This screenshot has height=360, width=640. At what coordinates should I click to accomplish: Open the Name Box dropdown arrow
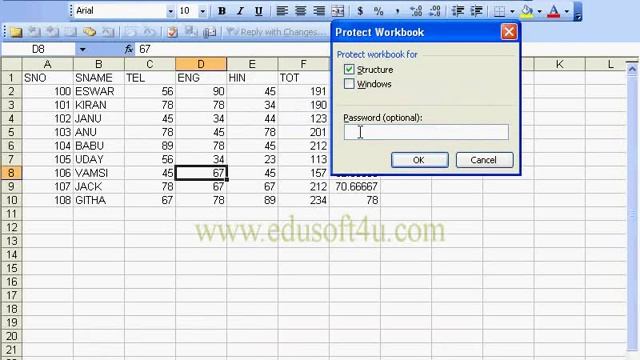click(x=82, y=49)
